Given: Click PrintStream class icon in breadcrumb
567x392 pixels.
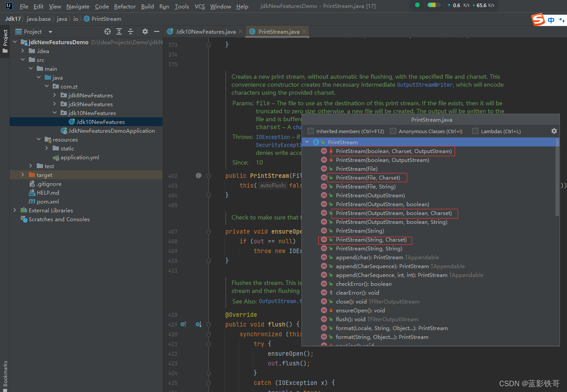Looking at the screenshot, I should (x=86, y=19).
